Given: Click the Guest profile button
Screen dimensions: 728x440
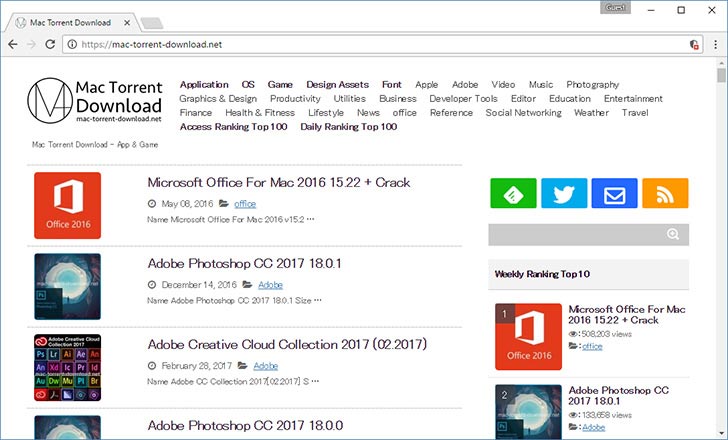Looking at the screenshot, I should (615, 8).
